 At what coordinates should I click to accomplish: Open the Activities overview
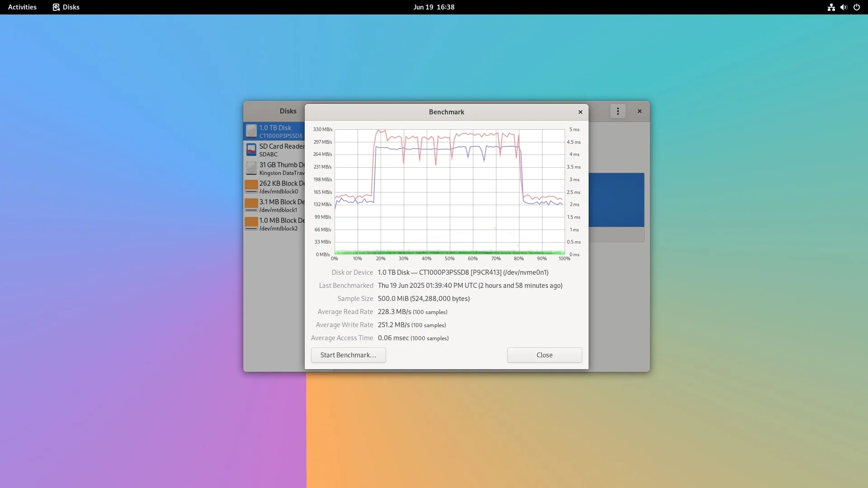tap(22, 7)
